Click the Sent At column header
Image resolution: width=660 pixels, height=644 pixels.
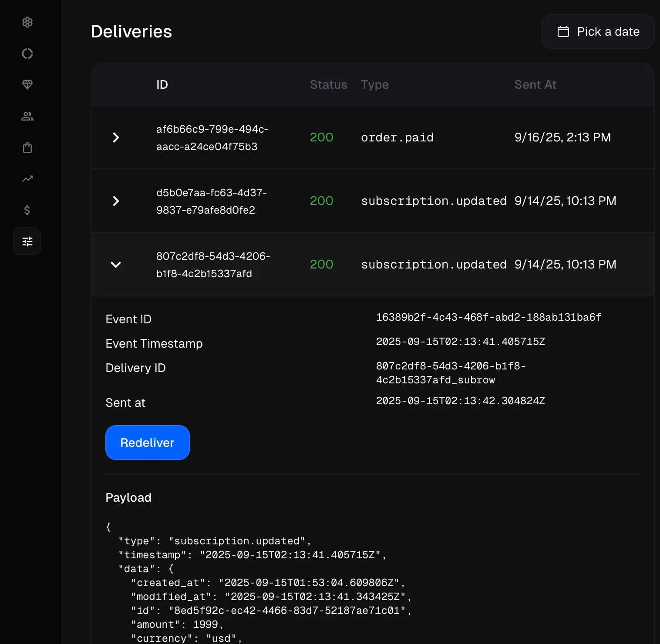(x=535, y=84)
